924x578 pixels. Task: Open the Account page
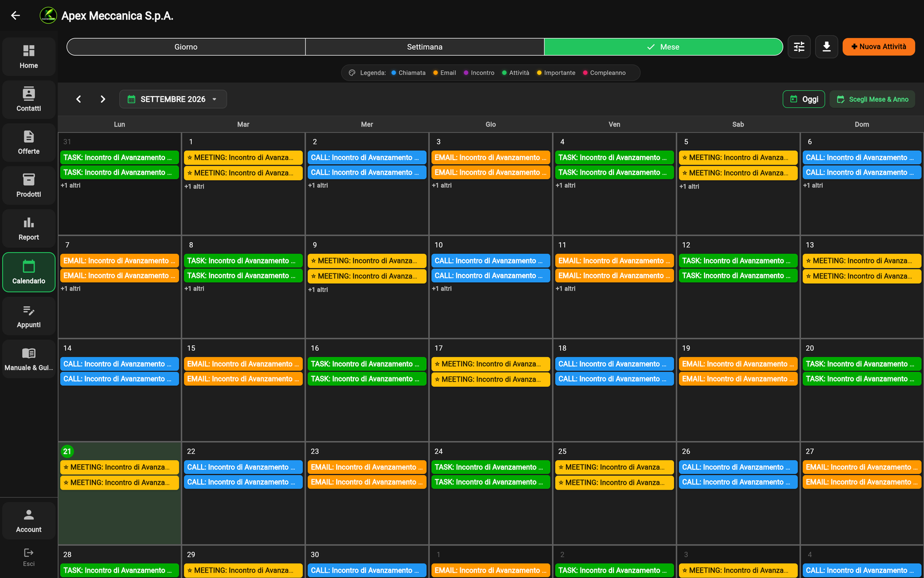pos(29,521)
